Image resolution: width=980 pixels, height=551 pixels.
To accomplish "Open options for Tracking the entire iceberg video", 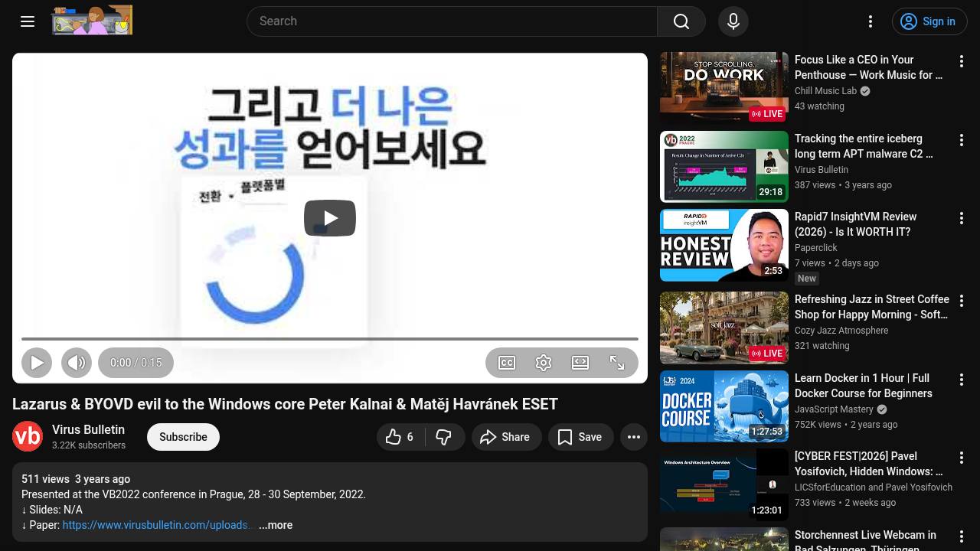I will [962, 140].
